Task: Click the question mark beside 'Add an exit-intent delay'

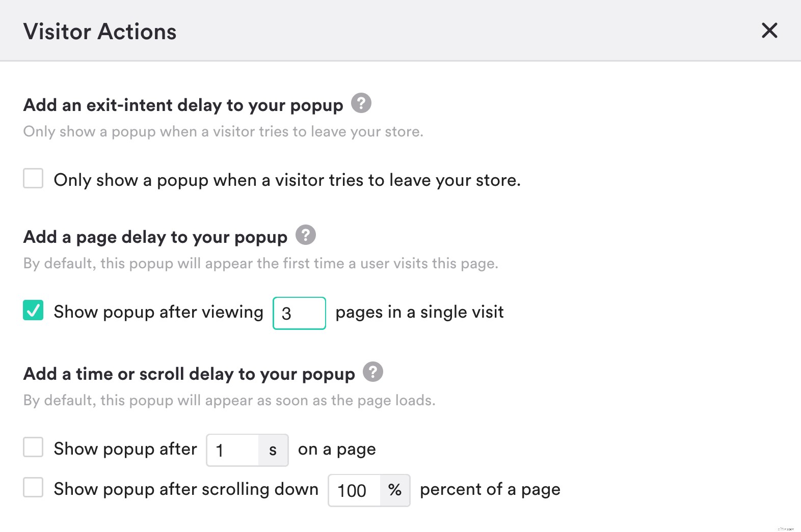Action: coord(361,103)
